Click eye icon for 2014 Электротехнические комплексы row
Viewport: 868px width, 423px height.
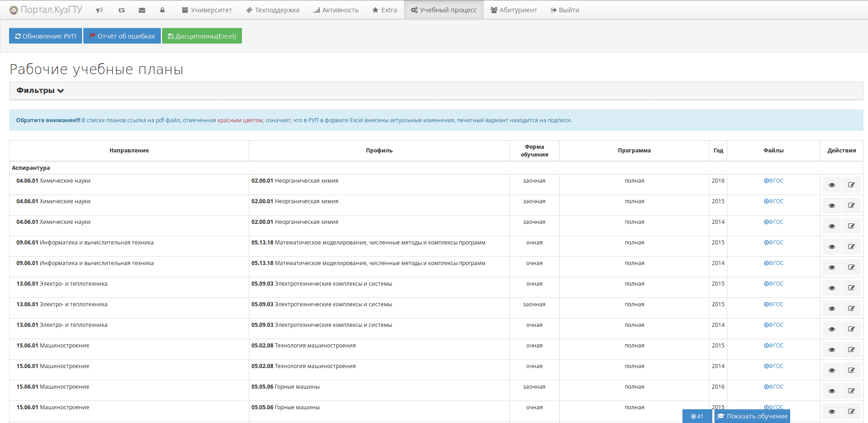(832, 329)
